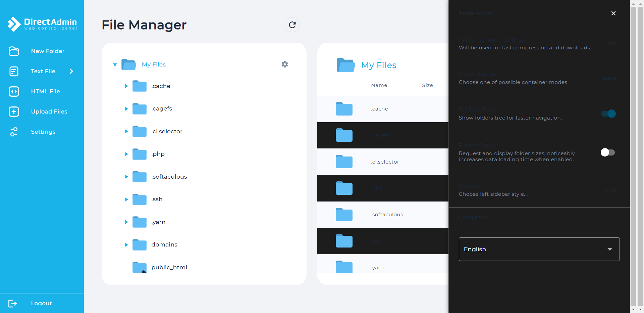The image size is (644, 313).
Task: Expand the domains folder arrow
Action: [x=126, y=245]
